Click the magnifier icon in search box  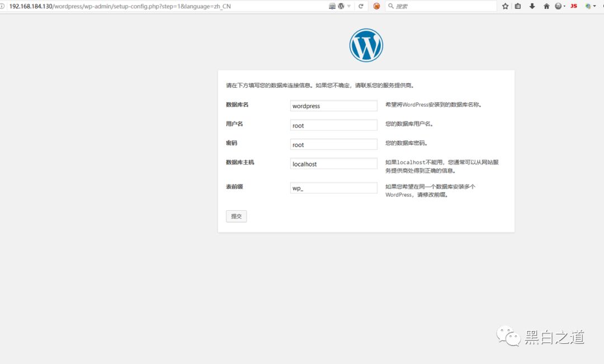[390, 6]
